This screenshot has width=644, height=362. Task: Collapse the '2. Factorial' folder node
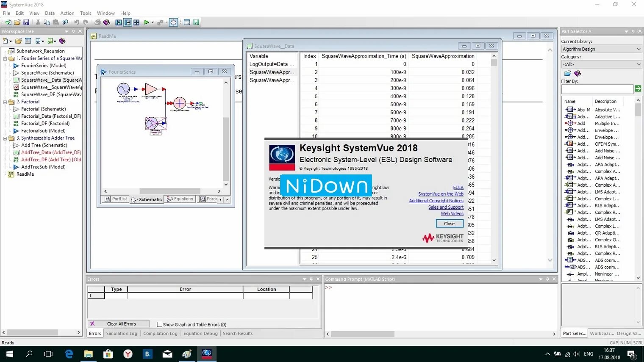point(6,102)
